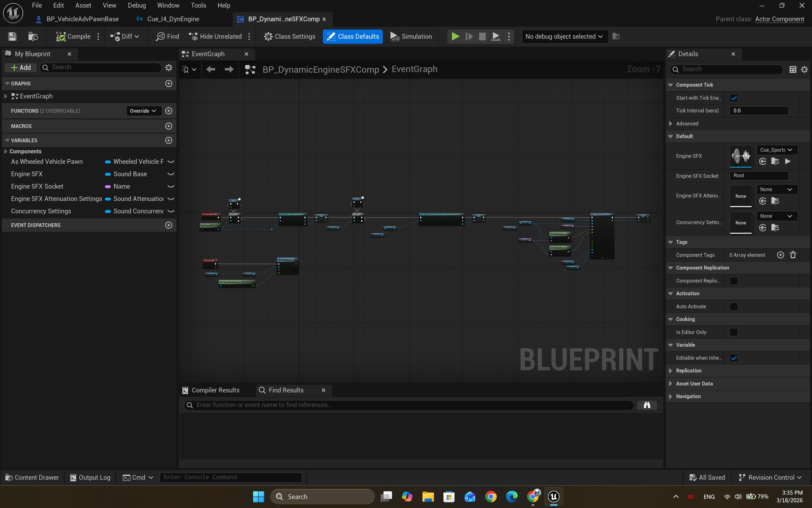Click the Stop simulation button

482,36
